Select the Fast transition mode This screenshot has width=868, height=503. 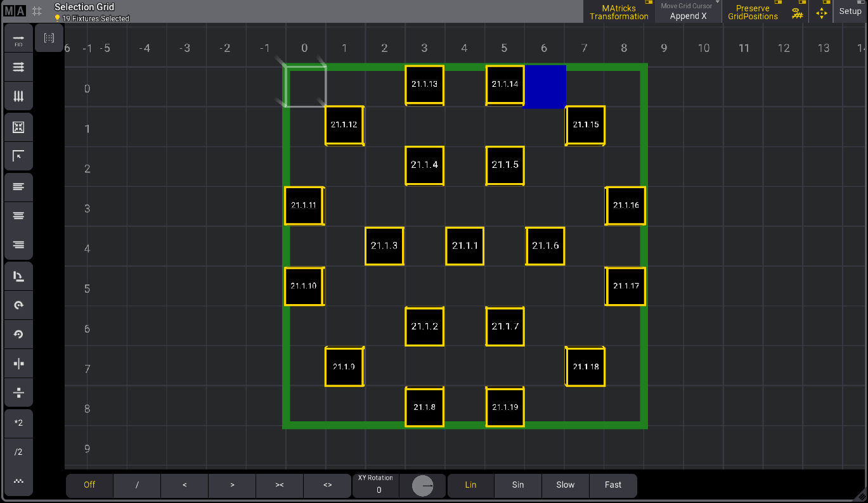coord(613,485)
